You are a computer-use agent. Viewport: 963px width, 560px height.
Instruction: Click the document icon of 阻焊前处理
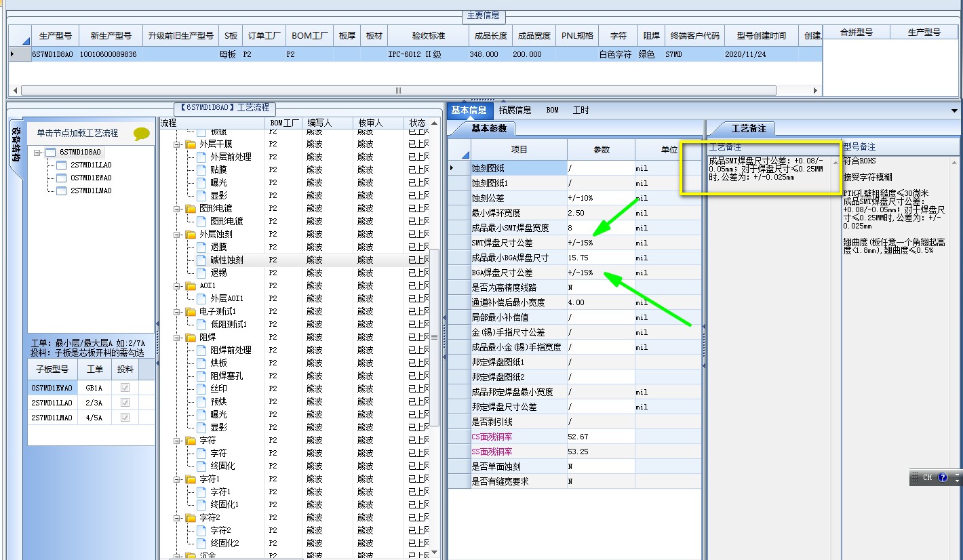pos(201,351)
